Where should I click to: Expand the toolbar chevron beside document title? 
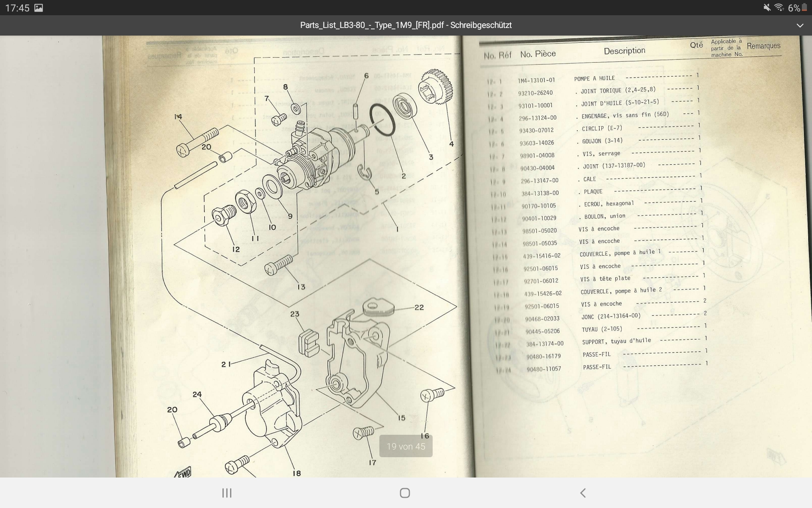coord(799,25)
